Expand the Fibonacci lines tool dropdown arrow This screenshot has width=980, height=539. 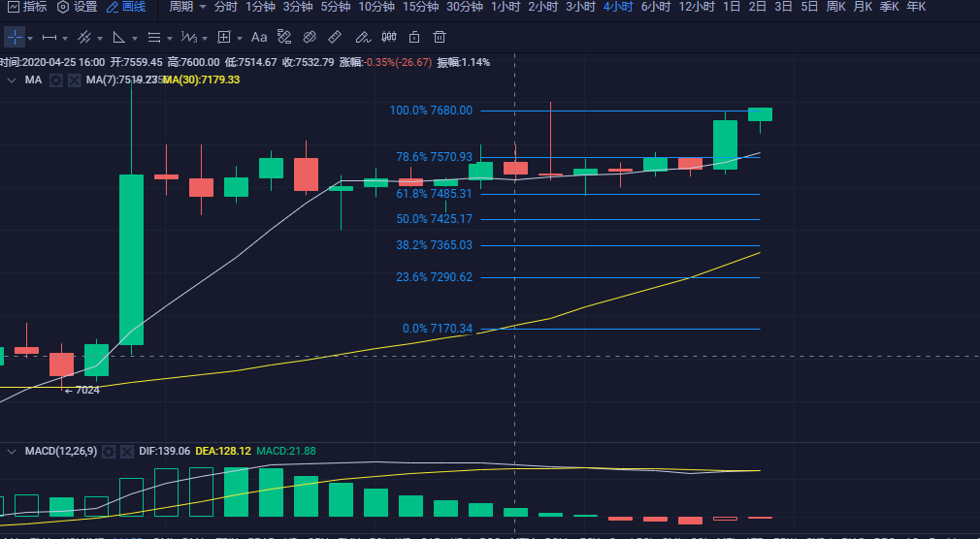tap(170, 39)
